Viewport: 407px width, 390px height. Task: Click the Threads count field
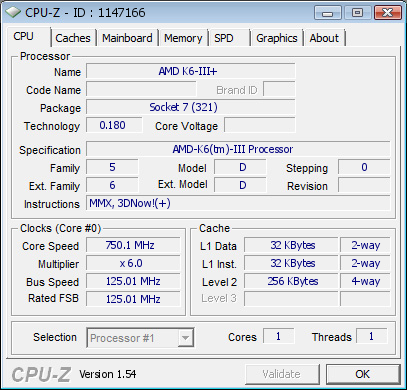(x=372, y=336)
